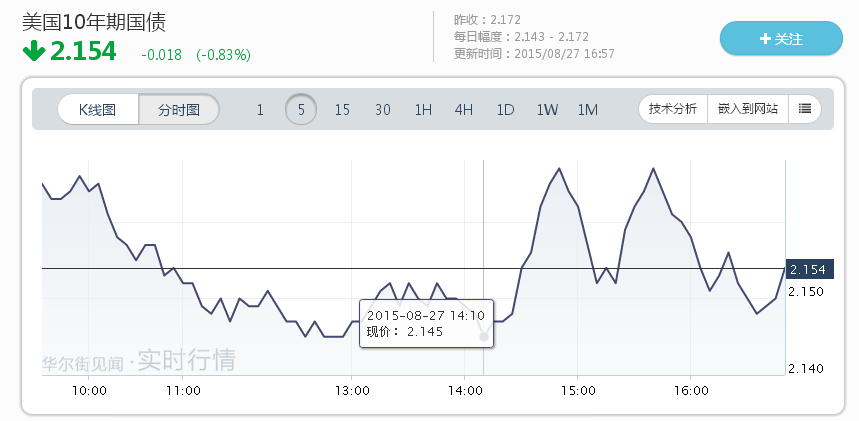Switch to 分时图 chart view
The width and height of the screenshot is (859, 421).
(179, 110)
